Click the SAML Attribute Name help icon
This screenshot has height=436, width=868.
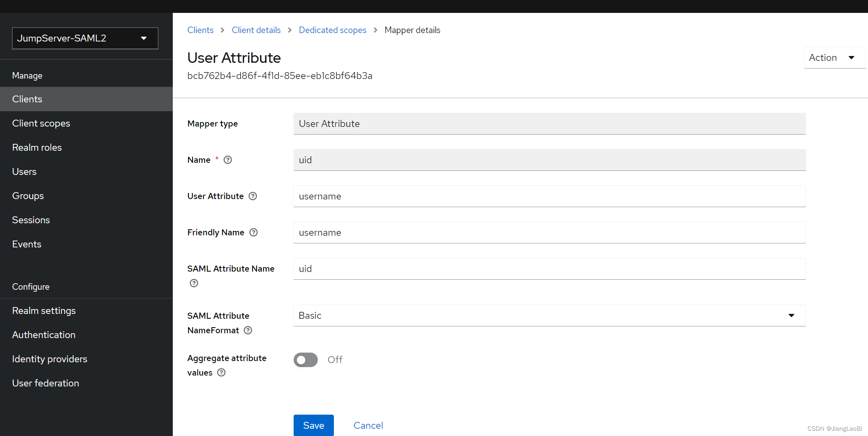(194, 283)
